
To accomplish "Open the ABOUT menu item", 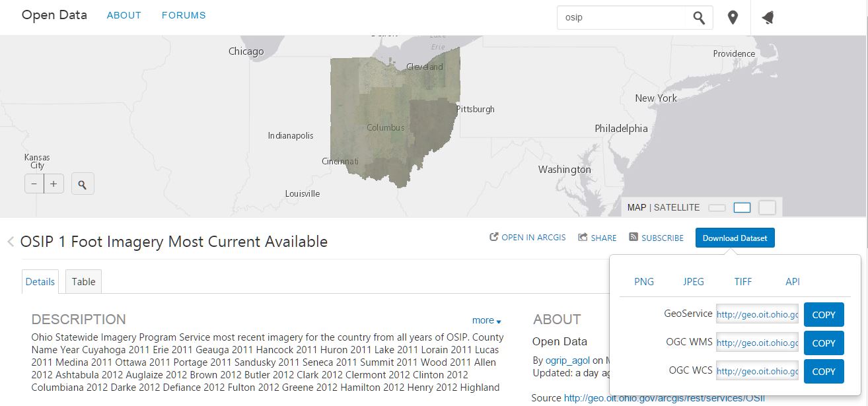I will [x=124, y=15].
